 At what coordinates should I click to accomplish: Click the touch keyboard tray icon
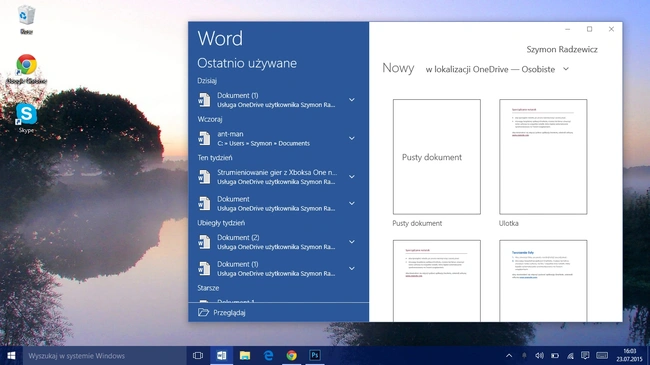(x=602, y=355)
